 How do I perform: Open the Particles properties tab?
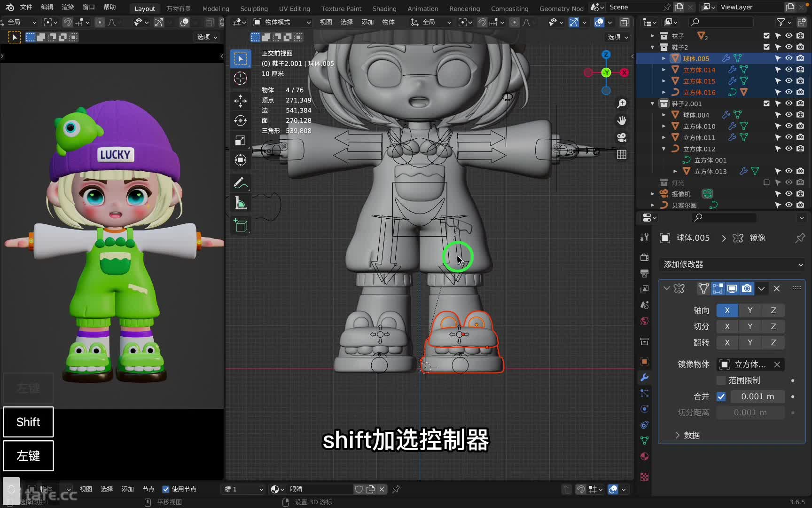[644, 393]
